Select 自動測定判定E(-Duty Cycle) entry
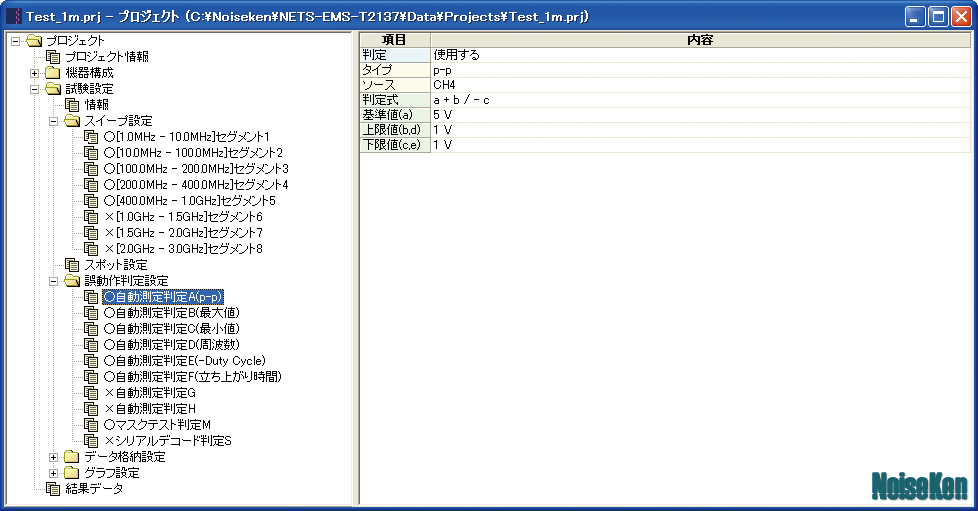Image resolution: width=978 pixels, height=511 pixels. coord(185,361)
